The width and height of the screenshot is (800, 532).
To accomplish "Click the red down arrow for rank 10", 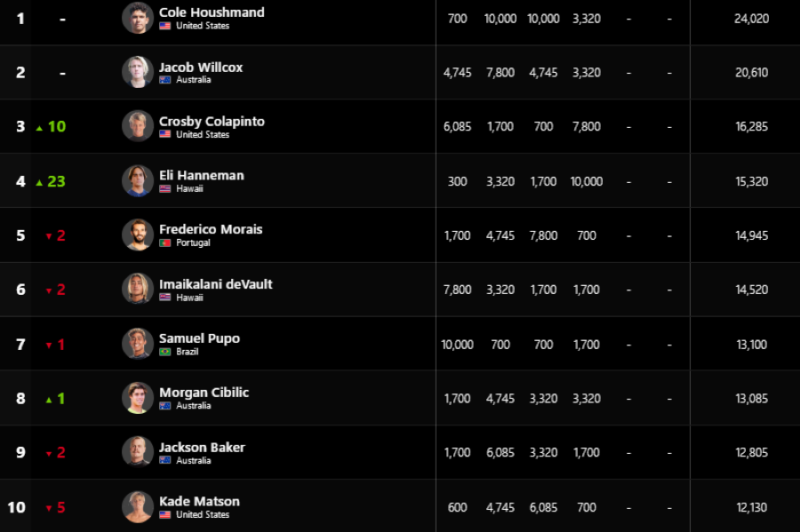I will [x=49, y=508].
